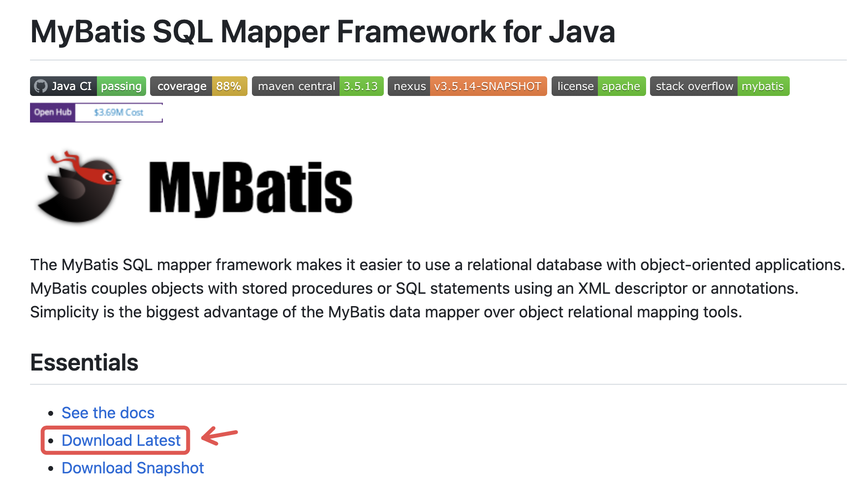This screenshot has height=496, width=868.
Task: Click the paragraph starting 'The MyBatis SQL mapper framework'
Action: 438,288
